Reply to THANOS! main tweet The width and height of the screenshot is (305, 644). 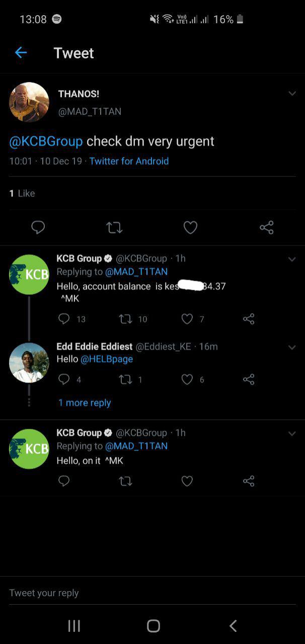38,227
